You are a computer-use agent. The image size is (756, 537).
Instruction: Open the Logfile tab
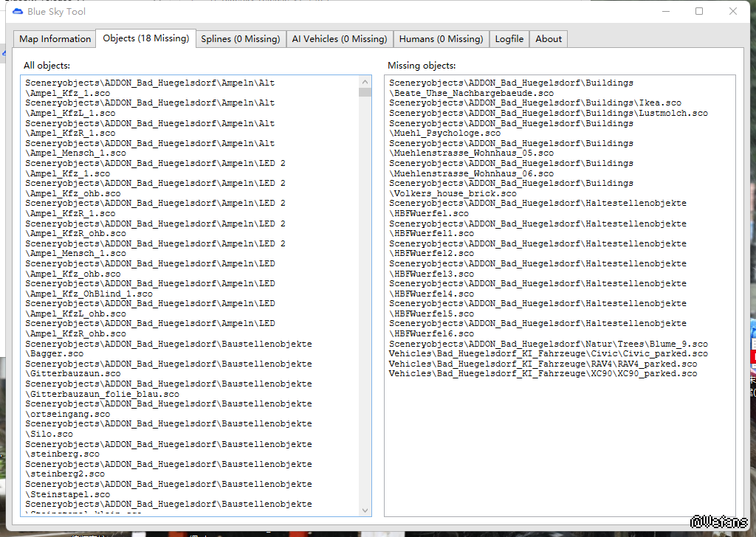(509, 39)
